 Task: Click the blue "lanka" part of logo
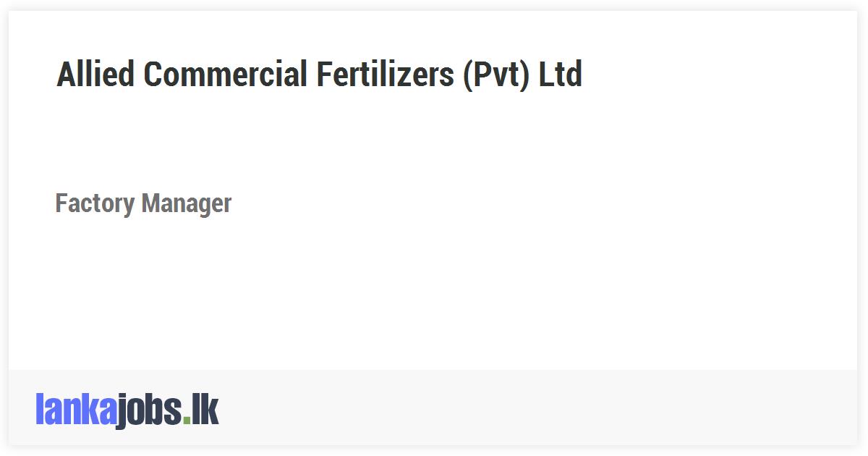pyautogui.click(x=75, y=410)
